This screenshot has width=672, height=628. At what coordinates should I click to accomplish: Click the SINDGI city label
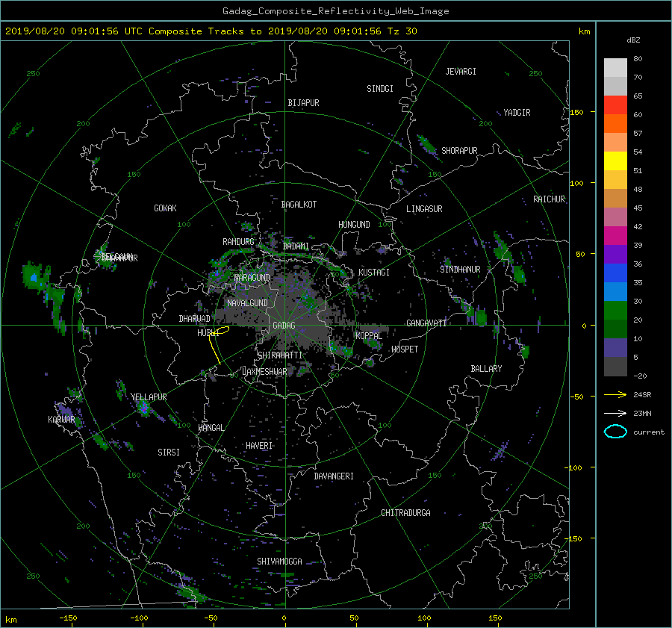380,89
